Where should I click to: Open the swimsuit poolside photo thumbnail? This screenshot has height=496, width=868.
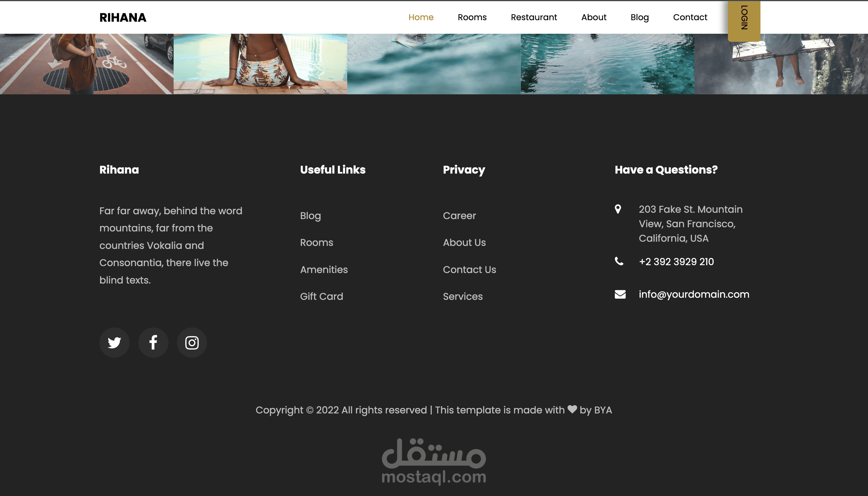[x=260, y=64]
